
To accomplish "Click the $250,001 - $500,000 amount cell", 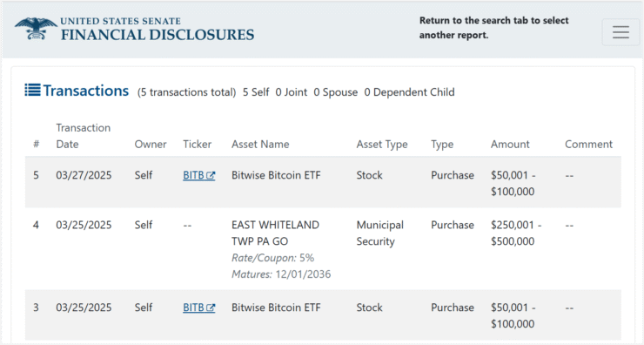I will coord(516,233).
